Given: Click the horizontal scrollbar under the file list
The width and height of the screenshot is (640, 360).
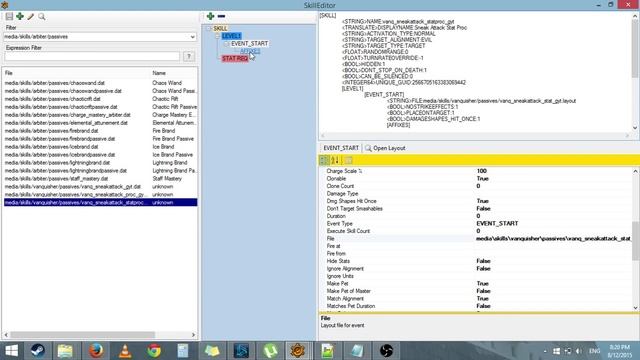Looking at the screenshot, I should pos(82,335).
